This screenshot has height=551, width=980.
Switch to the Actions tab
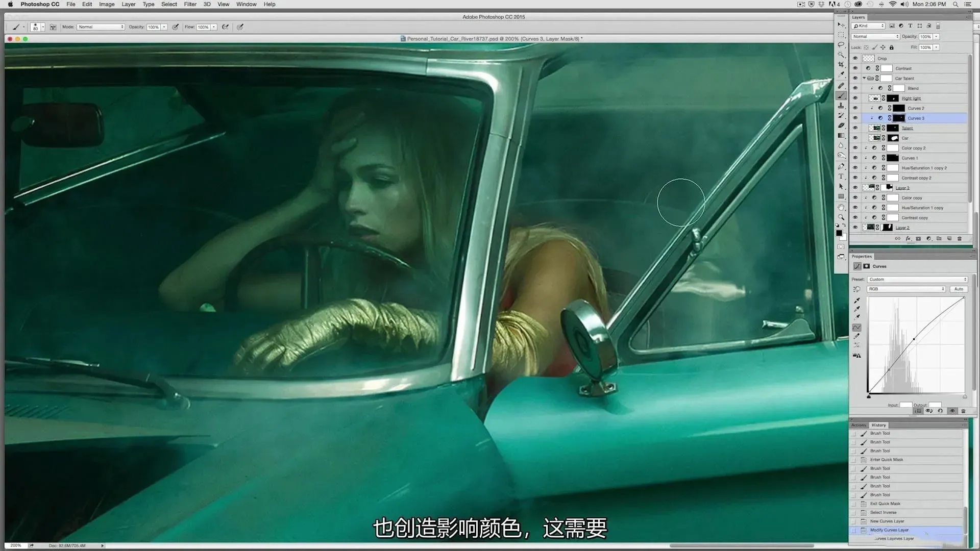[x=859, y=425]
